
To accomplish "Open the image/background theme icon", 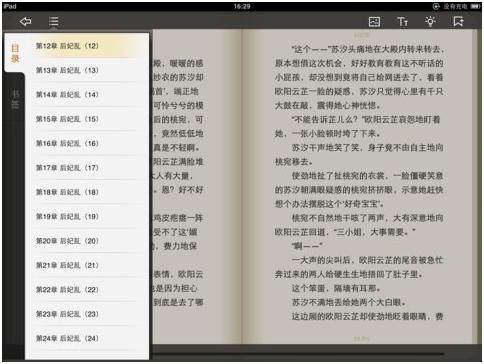I will (374, 22).
